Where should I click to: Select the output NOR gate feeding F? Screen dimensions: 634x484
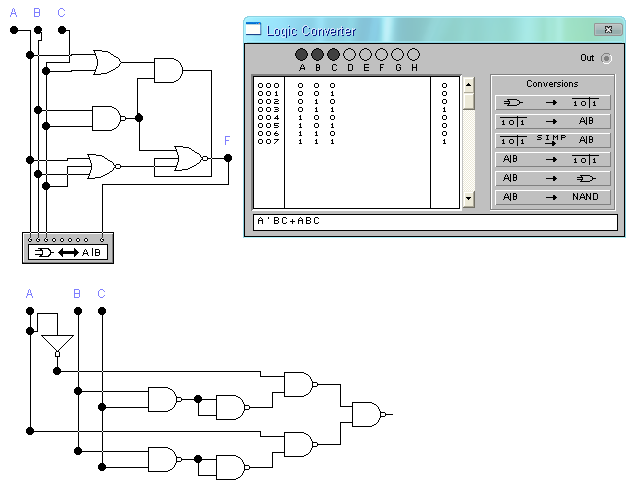pyautogui.click(x=192, y=159)
